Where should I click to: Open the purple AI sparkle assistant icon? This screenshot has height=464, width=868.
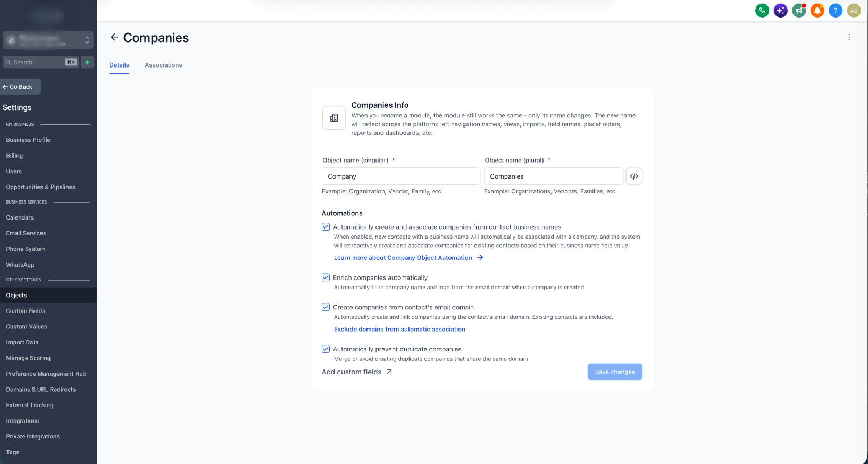tap(780, 10)
